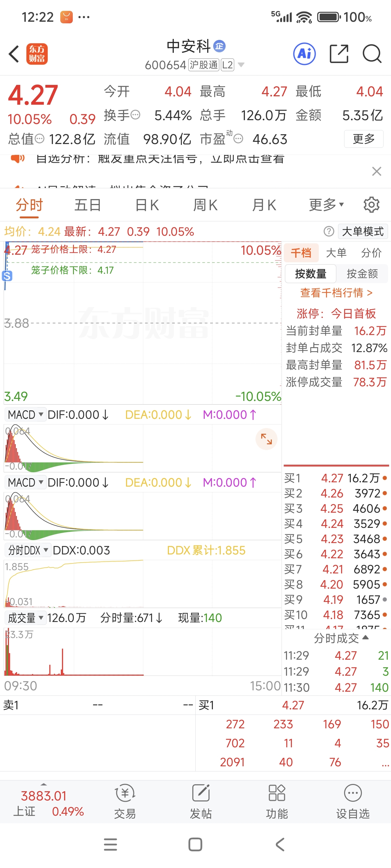Switch to the 五日 tab
Viewport: 391px width, 868px height.
tap(88, 205)
